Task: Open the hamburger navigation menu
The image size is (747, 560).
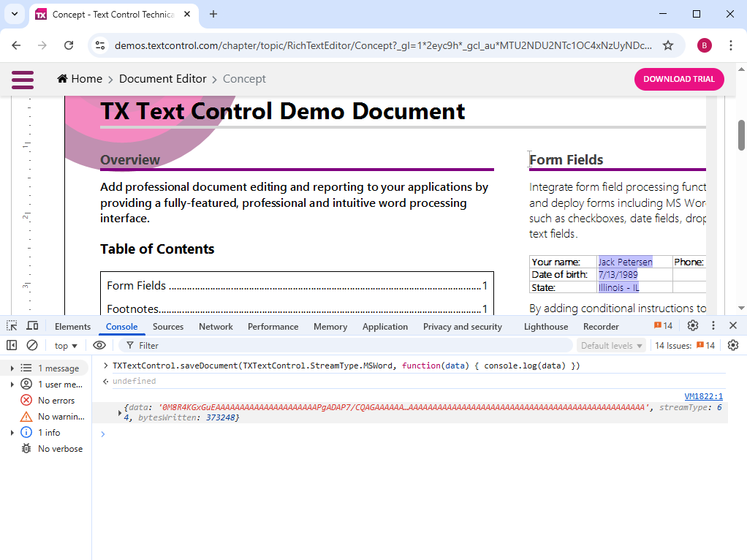Action: tap(23, 80)
